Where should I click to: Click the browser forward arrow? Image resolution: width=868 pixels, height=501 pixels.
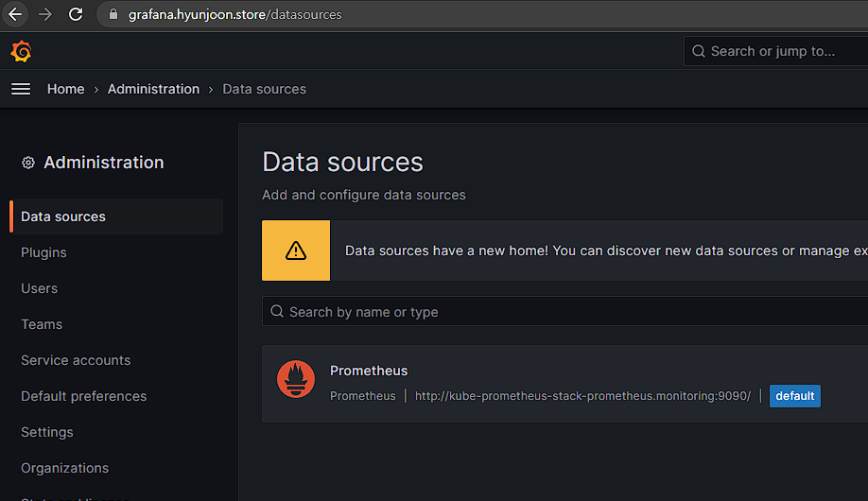45,14
